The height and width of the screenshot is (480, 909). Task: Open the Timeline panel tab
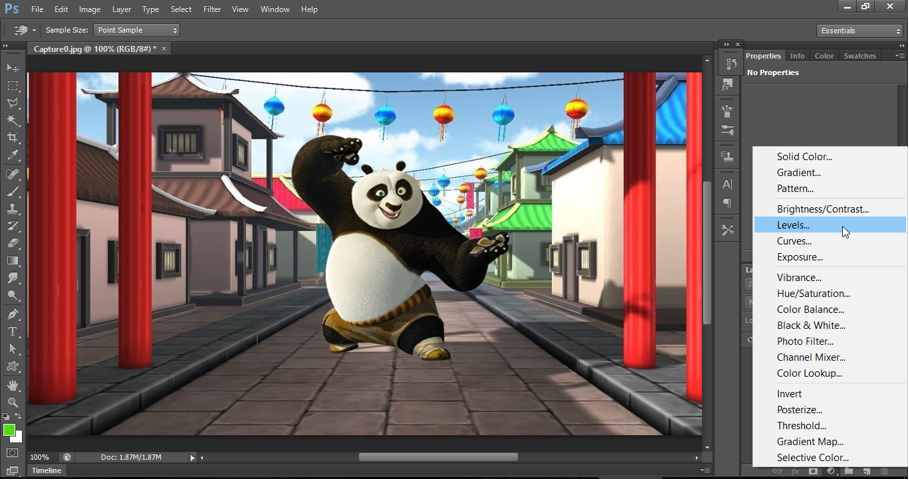pyautogui.click(x=46, y=471)
